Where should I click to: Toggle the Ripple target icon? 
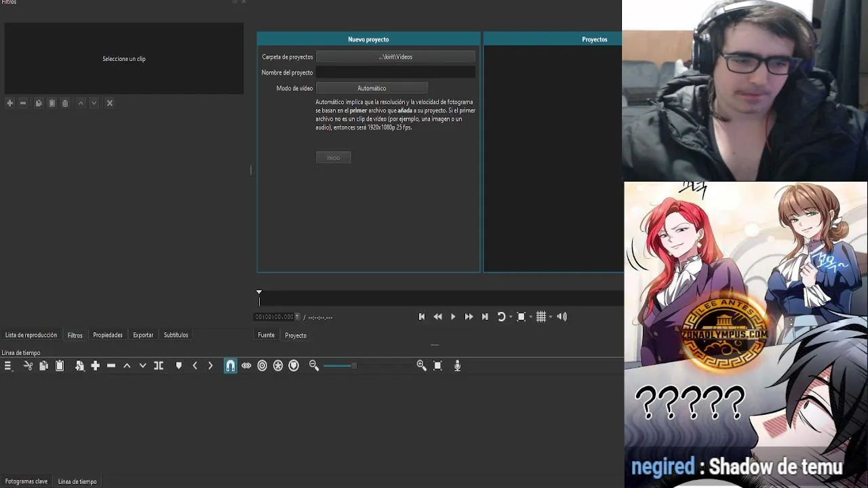tap(262, 366)
